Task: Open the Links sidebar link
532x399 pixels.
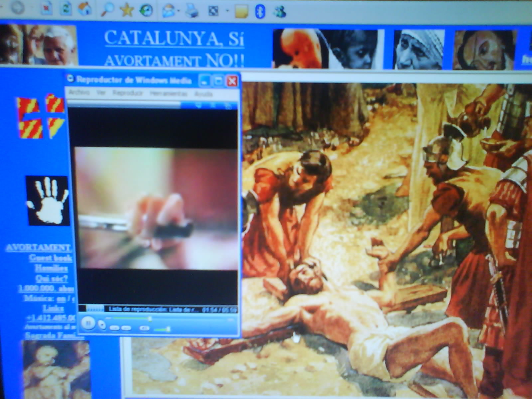Action: click(53, 308)
